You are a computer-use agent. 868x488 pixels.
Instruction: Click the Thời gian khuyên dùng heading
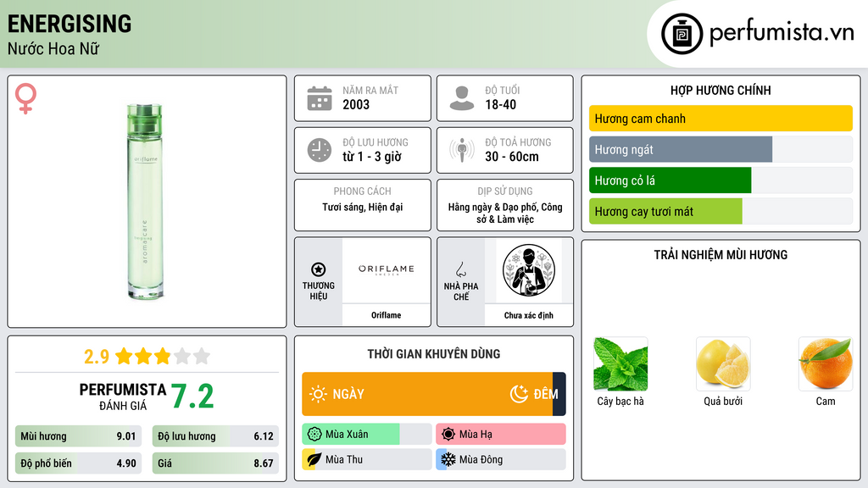[x=433, y=353]
